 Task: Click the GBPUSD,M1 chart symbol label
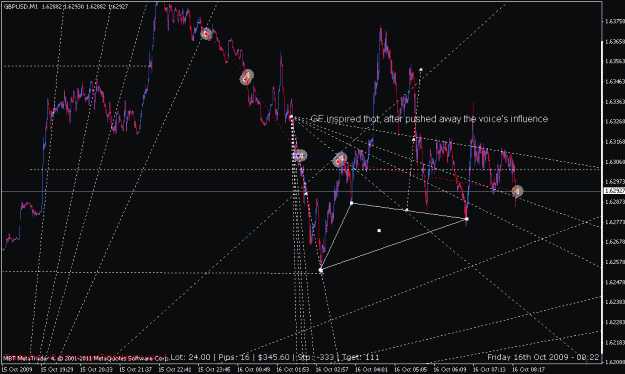(21, 7)
